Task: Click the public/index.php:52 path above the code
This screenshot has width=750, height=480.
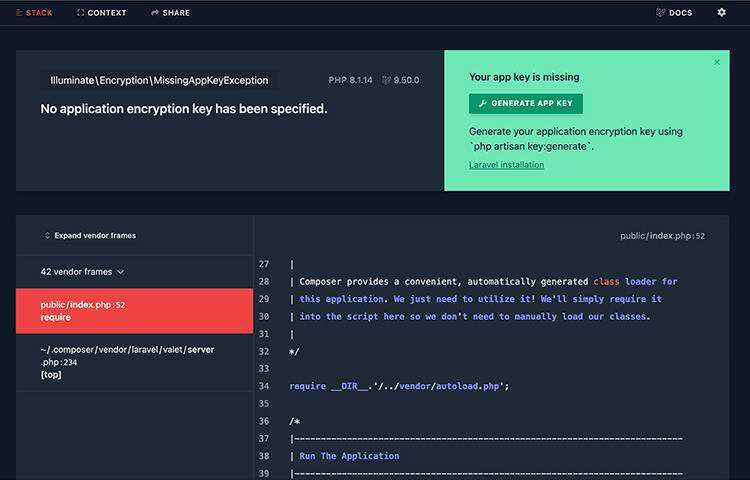Action: coord(662,237)
